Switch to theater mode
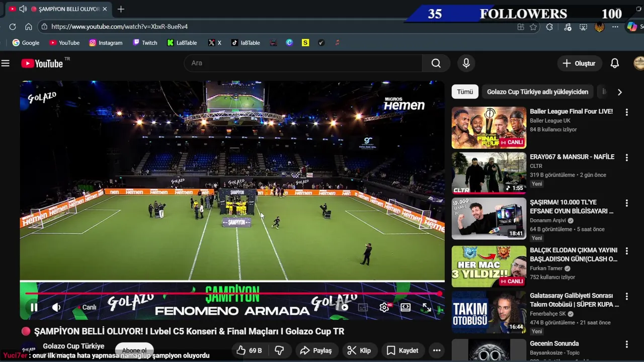The image size is (644, 362). pyautogui.click(x=406, y=307)
